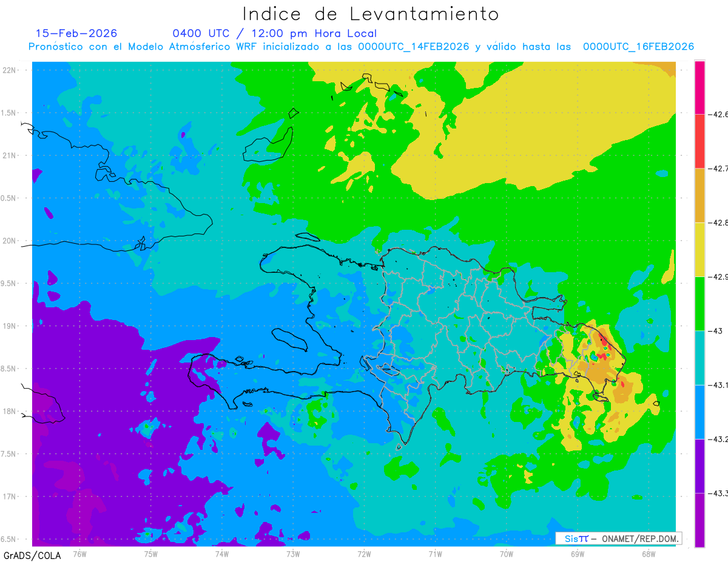
Task: Select the cyan swatch in the color bar
Action: pyautogui.click(x=699, y=358)
